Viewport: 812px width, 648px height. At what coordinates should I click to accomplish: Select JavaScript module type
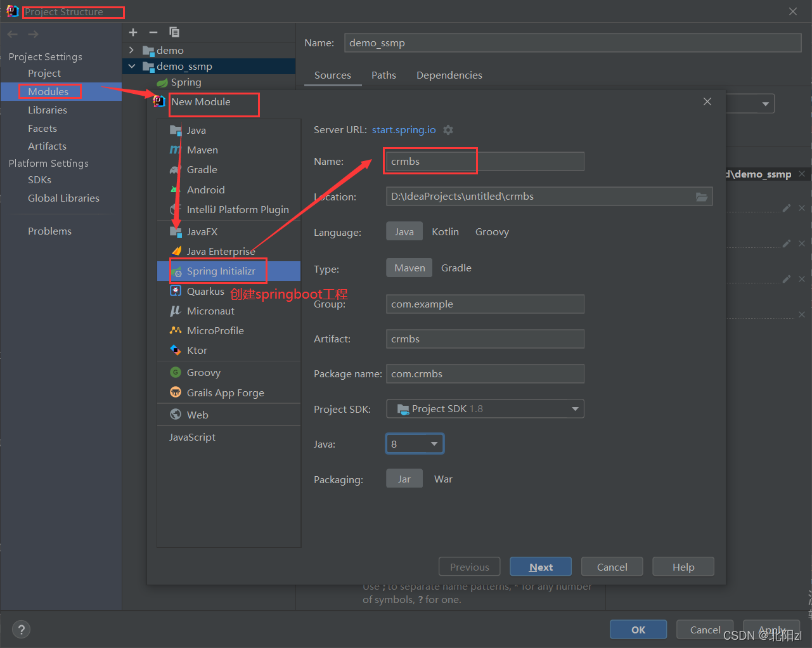(192, 437)
